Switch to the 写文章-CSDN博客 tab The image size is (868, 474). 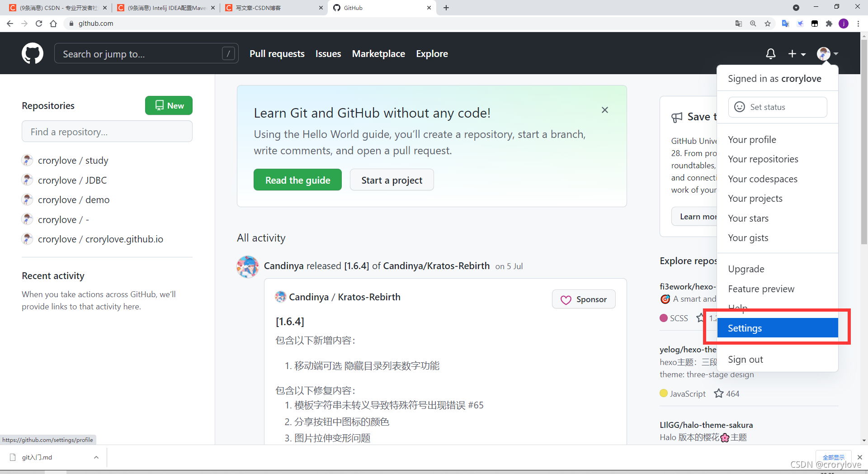coord(274,8)
